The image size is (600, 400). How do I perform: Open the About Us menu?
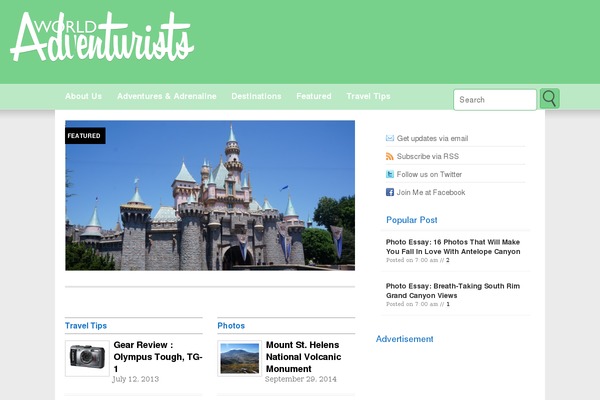(83, 96)
